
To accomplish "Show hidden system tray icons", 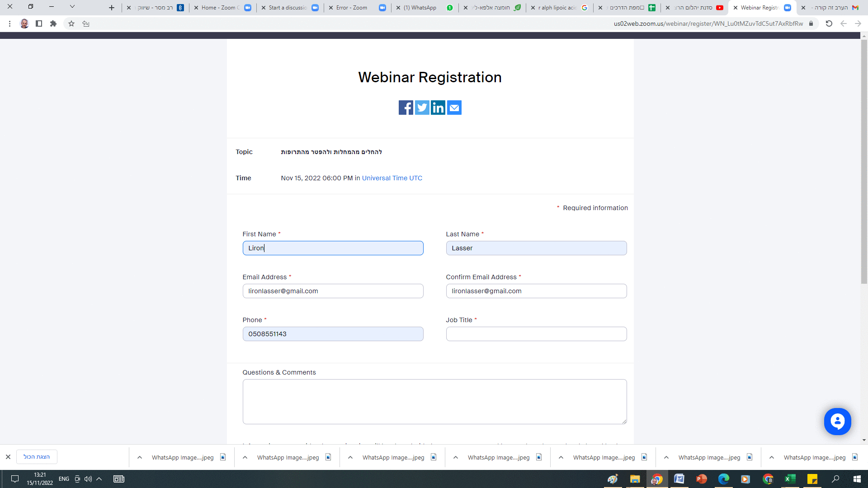I will click(x=99, y=479).
